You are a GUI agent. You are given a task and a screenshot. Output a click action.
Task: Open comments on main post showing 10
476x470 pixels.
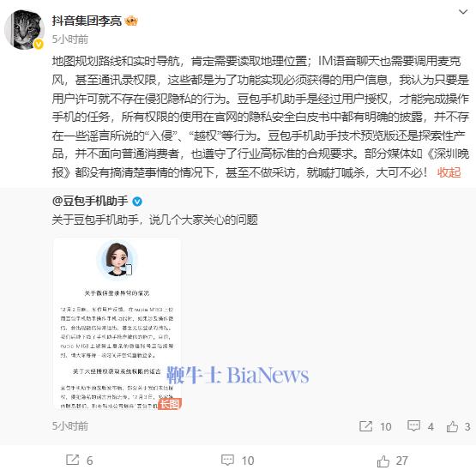pos(238,461)
